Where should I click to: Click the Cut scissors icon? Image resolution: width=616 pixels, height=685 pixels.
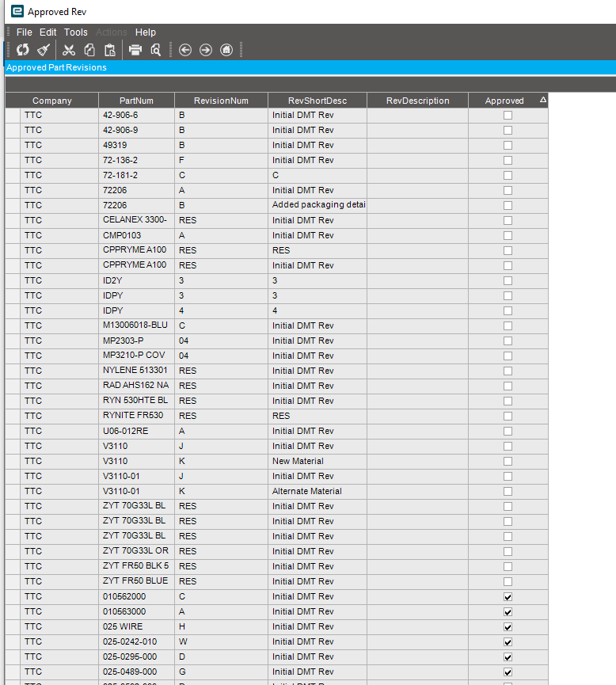[x=69, y=50]
